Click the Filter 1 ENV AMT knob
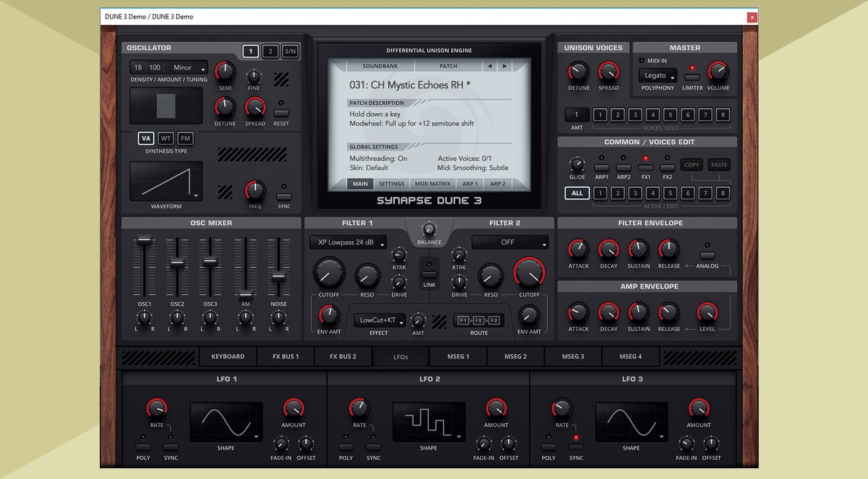Image resolution: width=868 pixels, height=479 pixels. (329, 316)
